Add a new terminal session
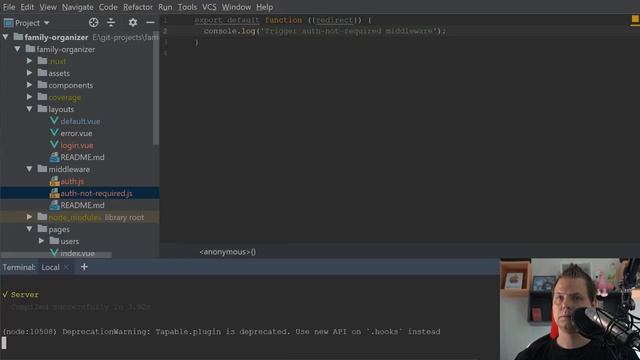Screen dimensions: 640x360 click(x=84, y=267)
